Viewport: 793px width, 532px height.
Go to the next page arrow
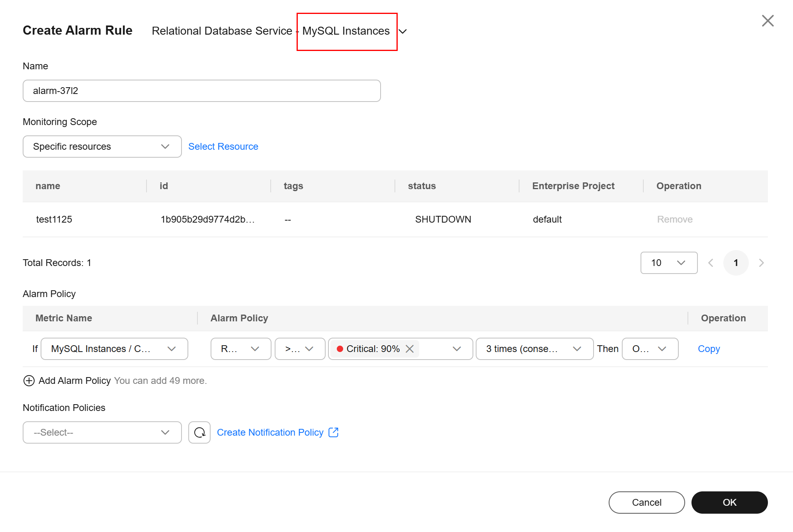(761, 263)
